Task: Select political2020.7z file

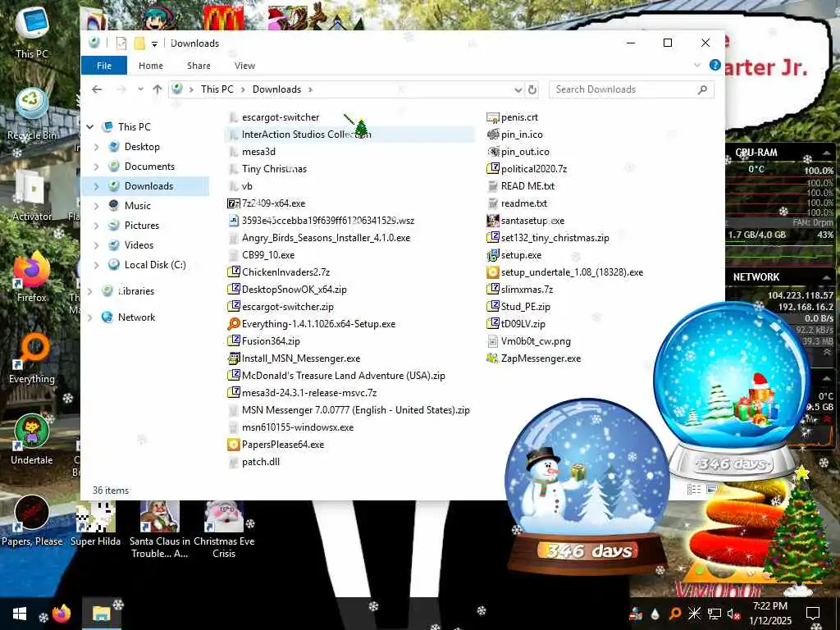Action: (533, 169)
